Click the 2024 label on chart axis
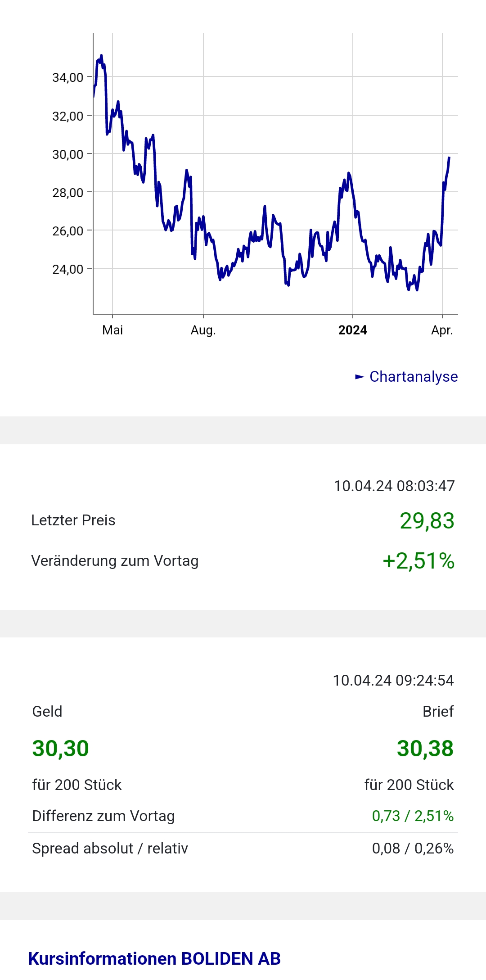Screen dimensions: 486x980 pos(352,330)
